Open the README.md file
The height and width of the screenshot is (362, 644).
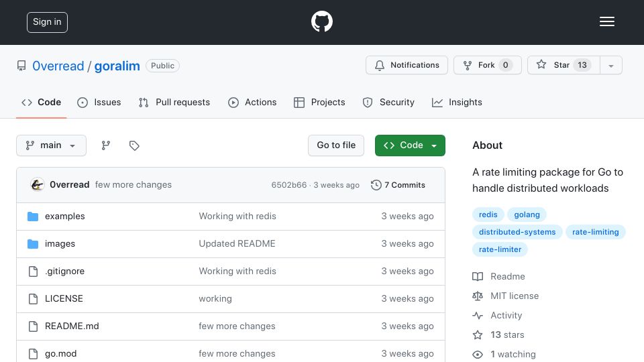(x=72, y=326)
